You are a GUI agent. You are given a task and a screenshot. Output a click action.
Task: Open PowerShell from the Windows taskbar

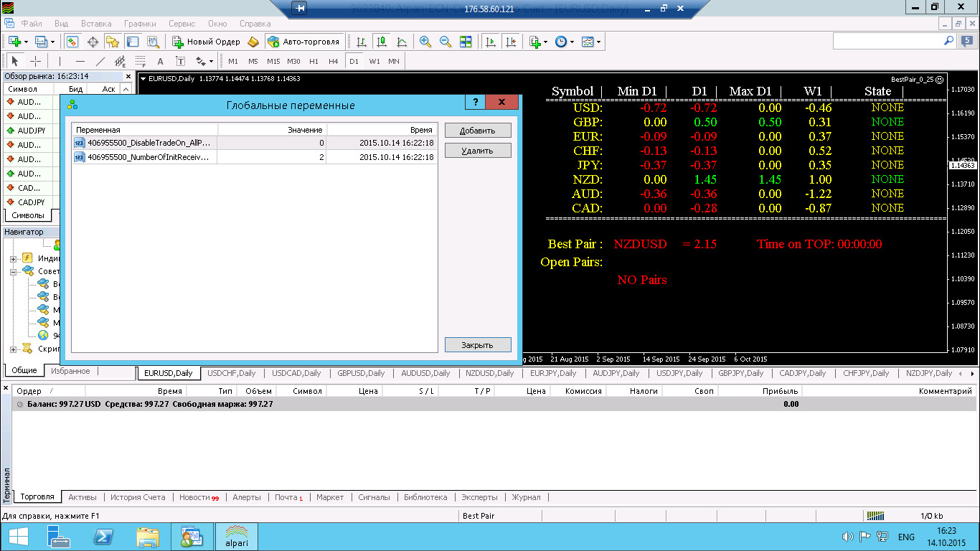point(103,537)
